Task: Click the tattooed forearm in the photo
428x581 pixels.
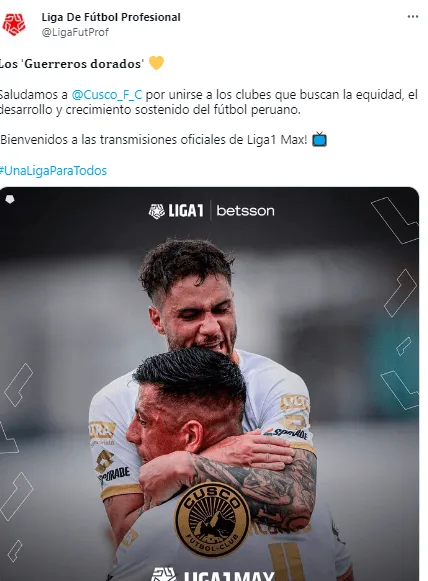Action: point(256,482)
